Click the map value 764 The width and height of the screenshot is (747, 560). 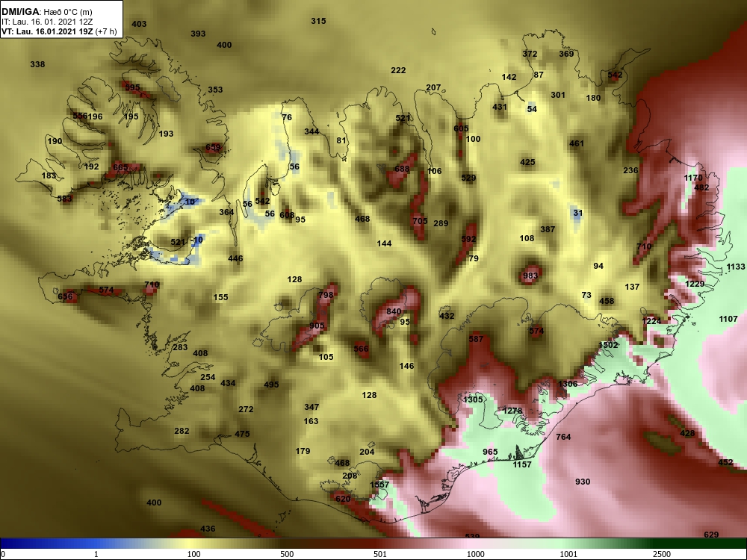click(563, 437)
